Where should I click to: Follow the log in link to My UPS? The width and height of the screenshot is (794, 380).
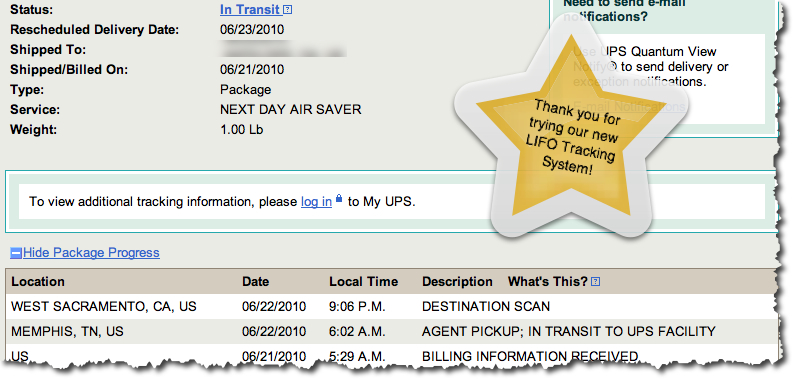(x=316, y=202)
